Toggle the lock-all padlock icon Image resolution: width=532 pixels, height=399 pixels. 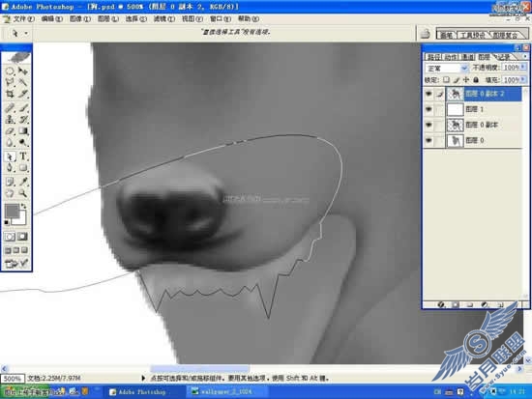(x=476, y=80)
